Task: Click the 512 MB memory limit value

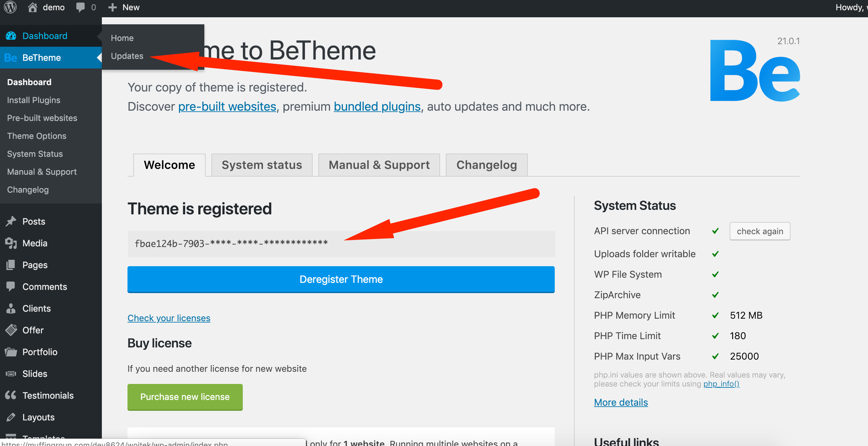Action: (x=746, y=315)
